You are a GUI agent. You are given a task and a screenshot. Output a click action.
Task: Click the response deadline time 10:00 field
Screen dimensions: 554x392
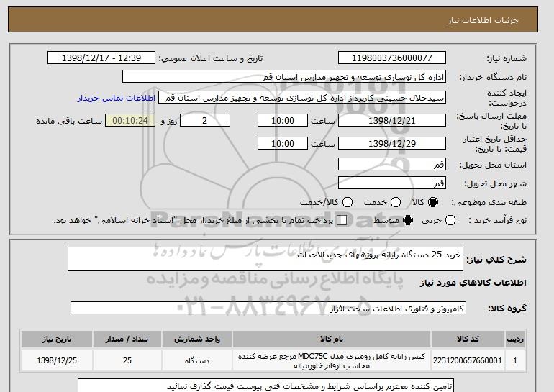(283, 120)
